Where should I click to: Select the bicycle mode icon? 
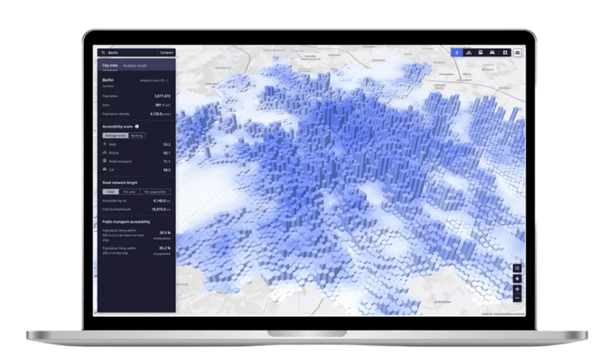pyautogui.click(x=468, y=53)
